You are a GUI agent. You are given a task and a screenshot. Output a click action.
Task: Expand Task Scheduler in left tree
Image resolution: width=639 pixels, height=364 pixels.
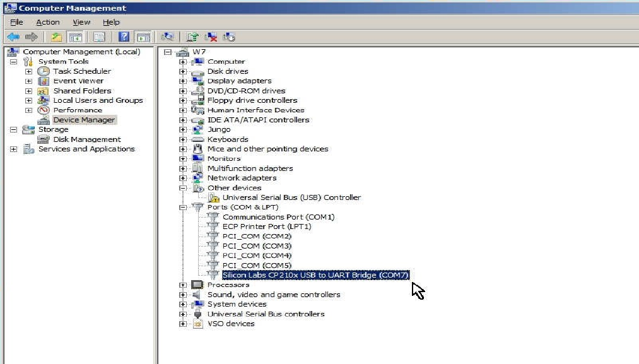point(28,71)
